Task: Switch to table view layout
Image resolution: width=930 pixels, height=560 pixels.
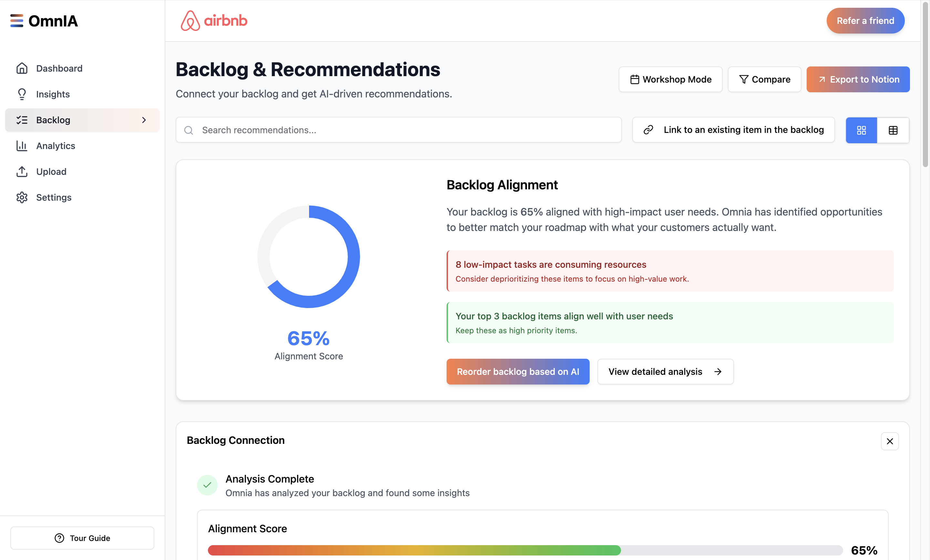Action: (893, 130)
